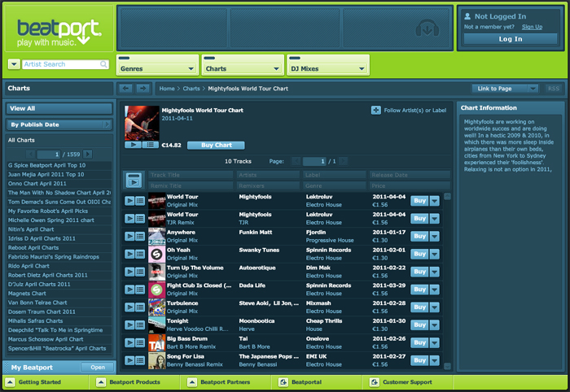Viewport: 570px width, 392px height.
Task: Open the Beatportal external link icon
Action: [283, 382]
